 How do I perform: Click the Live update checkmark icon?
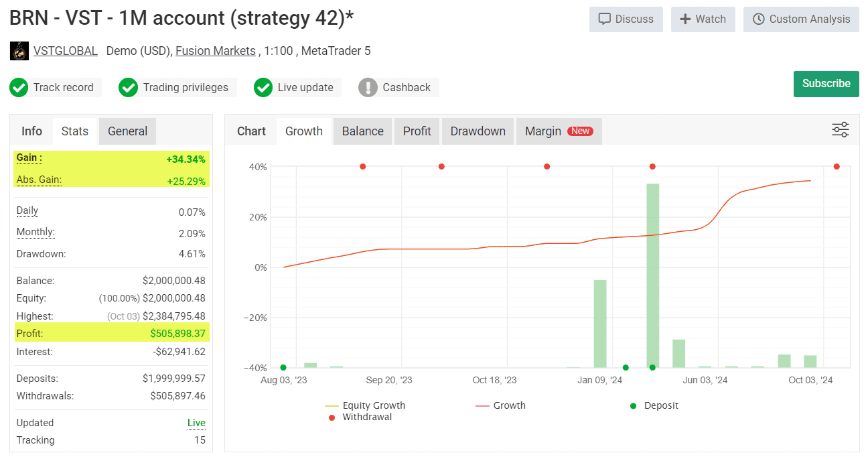tap(263, 88)
